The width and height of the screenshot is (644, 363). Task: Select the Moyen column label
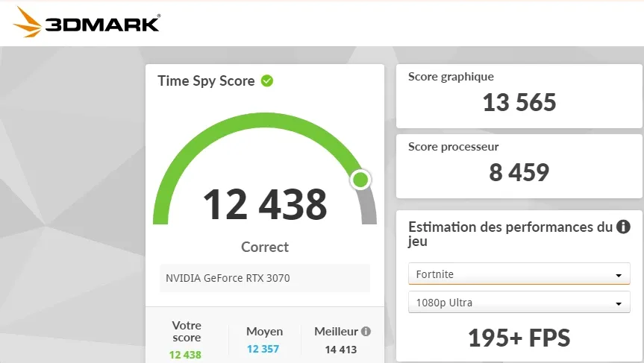click(x=264, y=332)
